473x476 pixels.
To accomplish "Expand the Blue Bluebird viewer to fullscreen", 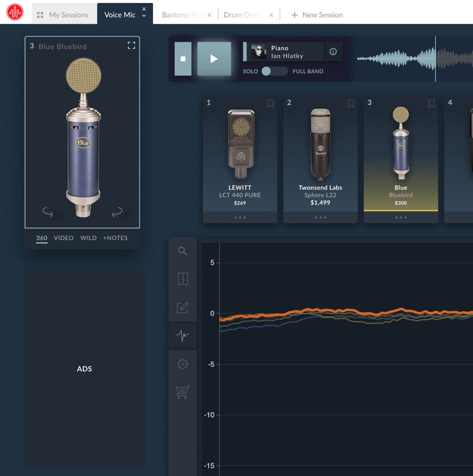I will (131, 45).
